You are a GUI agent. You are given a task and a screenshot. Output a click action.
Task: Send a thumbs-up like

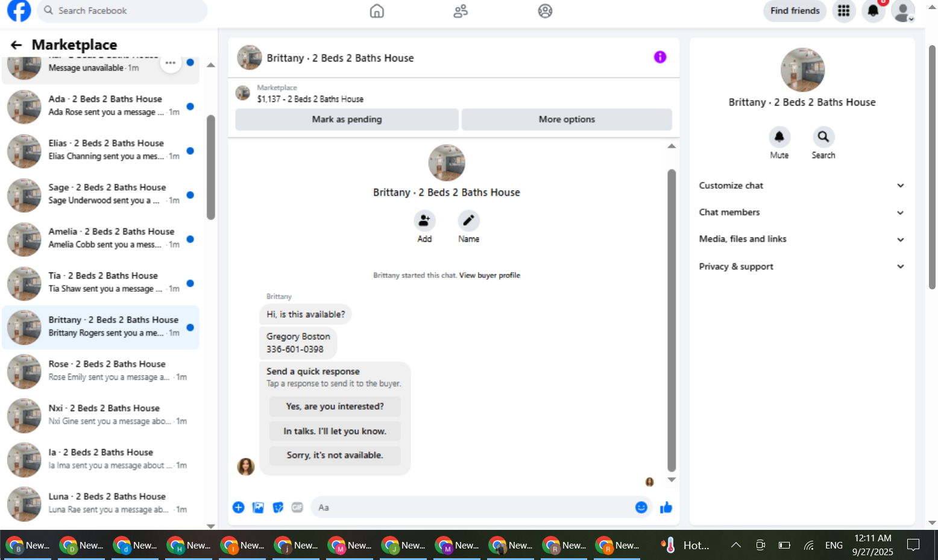tap(666, 508)
